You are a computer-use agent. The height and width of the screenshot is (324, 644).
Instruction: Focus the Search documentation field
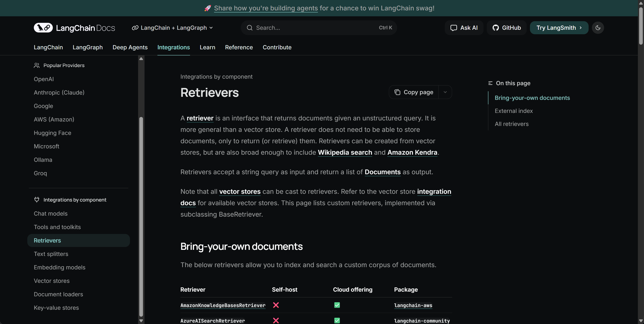click(319, 28)
